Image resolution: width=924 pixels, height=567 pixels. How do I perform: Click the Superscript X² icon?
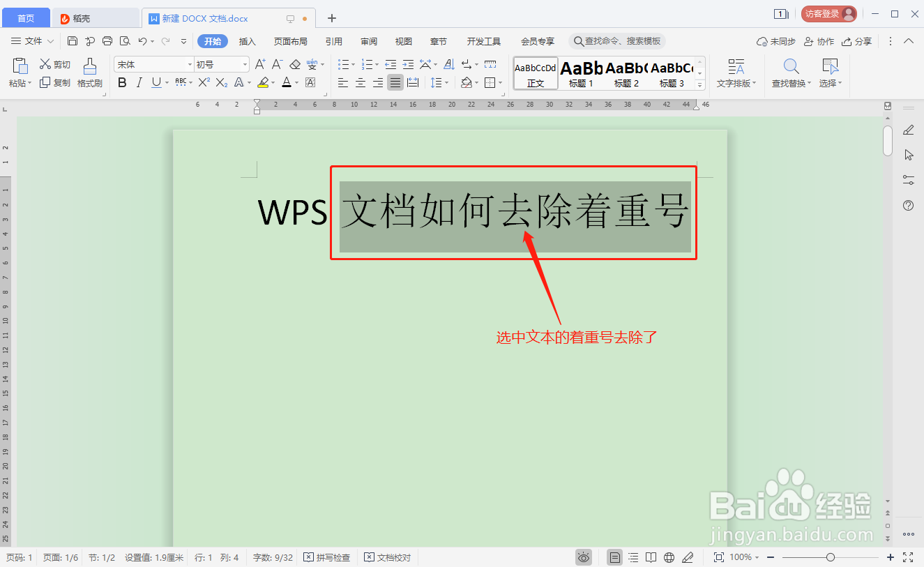click(x=204, y=82)
